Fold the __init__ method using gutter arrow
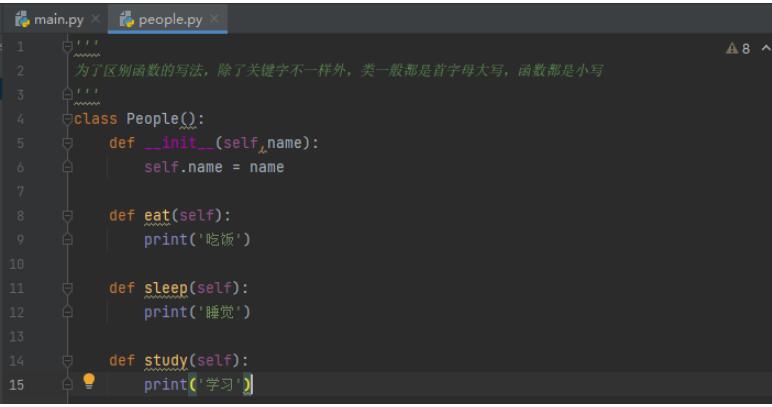This screenshot has height=407, width=772. pyautogui.click(x=67, y=143)
